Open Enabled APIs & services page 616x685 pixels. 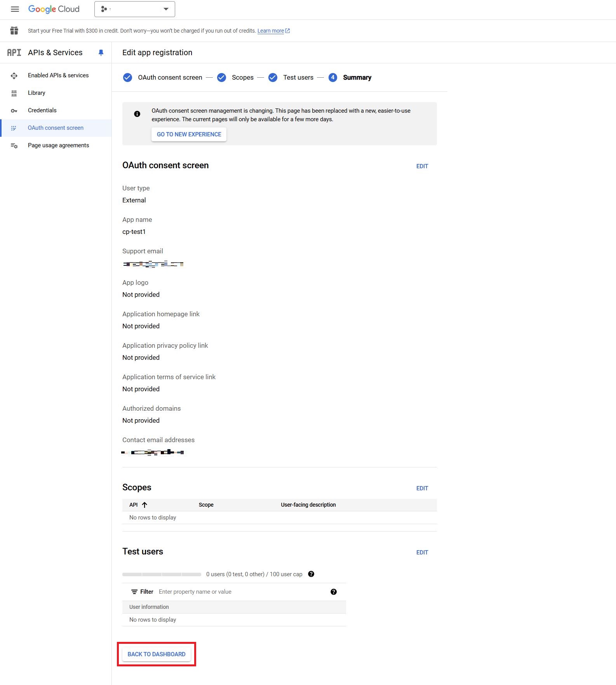(58, 75)
